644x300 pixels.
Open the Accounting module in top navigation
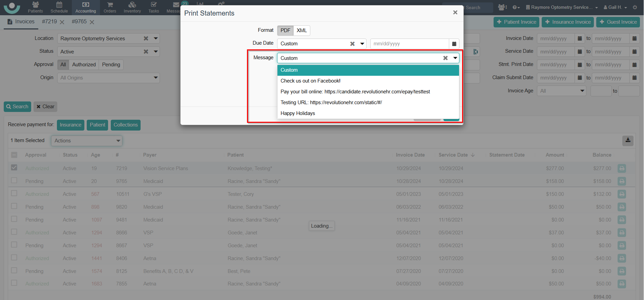point(86,7)
